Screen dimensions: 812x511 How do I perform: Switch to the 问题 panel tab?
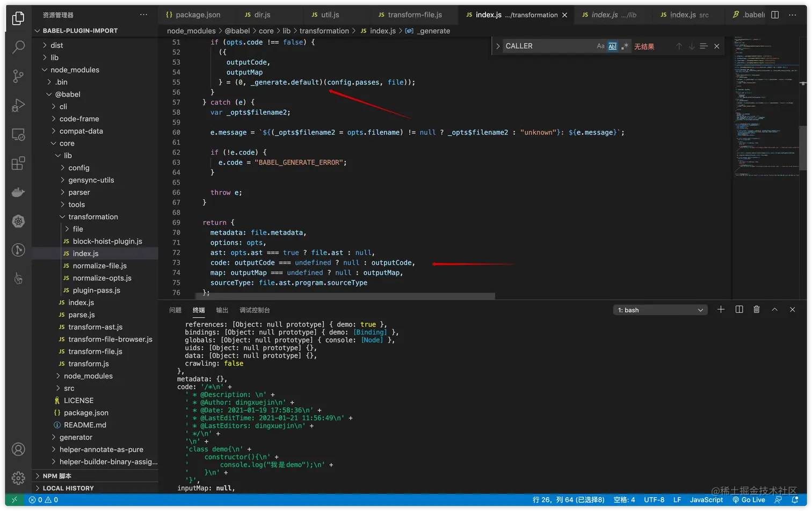tap(175, 310)
